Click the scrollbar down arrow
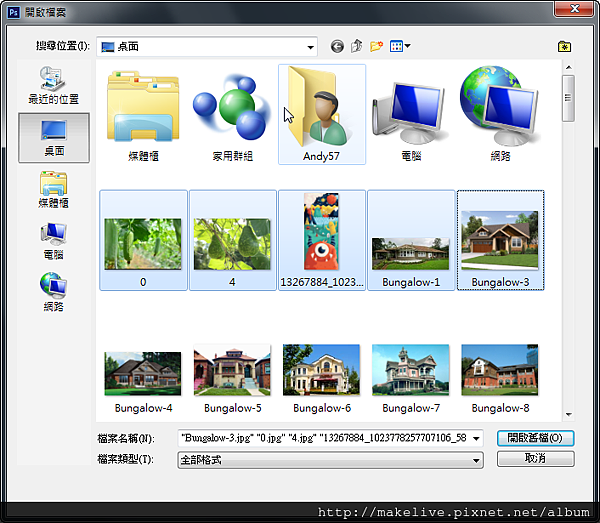600x523 pixels. (569, 414)
